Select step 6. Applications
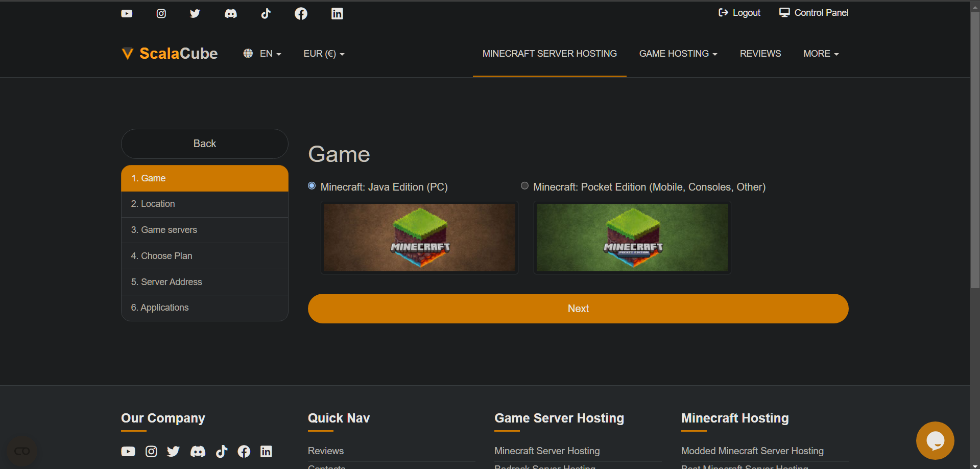Screen dimensions: 980x469 pyautogui.click(x=205, y=308)
